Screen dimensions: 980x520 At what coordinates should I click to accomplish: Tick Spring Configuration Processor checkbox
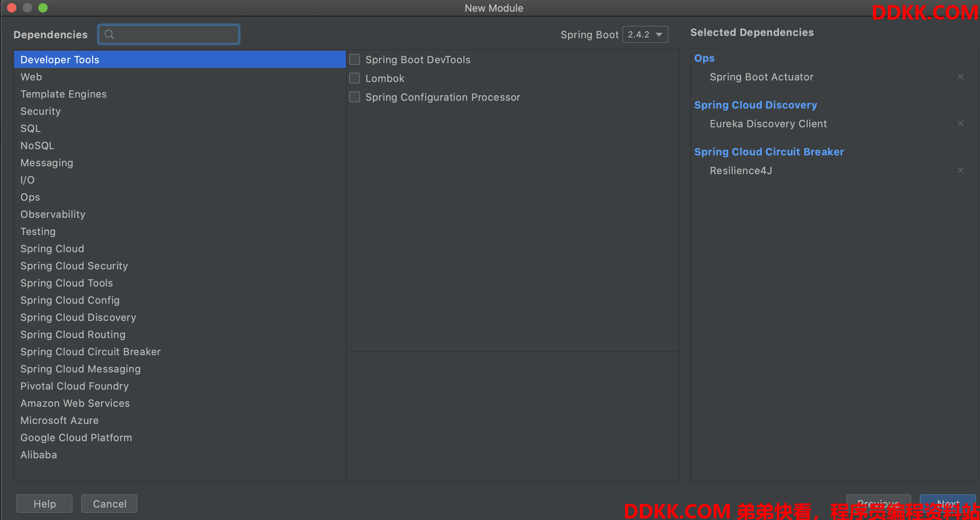click(355, 97)
